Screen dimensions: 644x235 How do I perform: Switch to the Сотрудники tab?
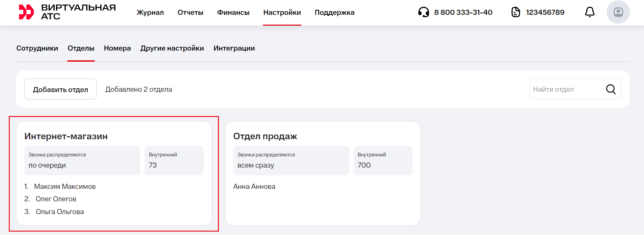coord(37,48)
